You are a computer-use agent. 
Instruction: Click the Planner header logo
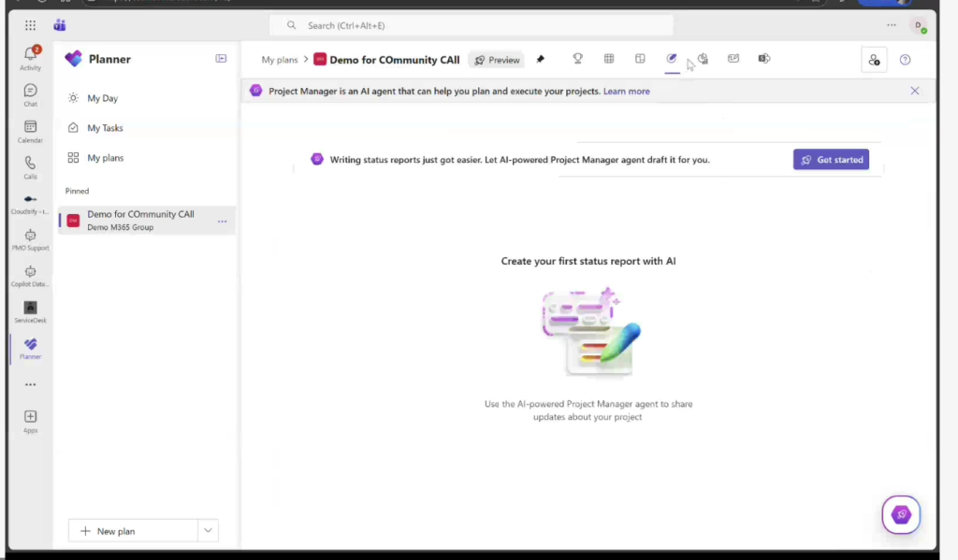coord(73,59)
